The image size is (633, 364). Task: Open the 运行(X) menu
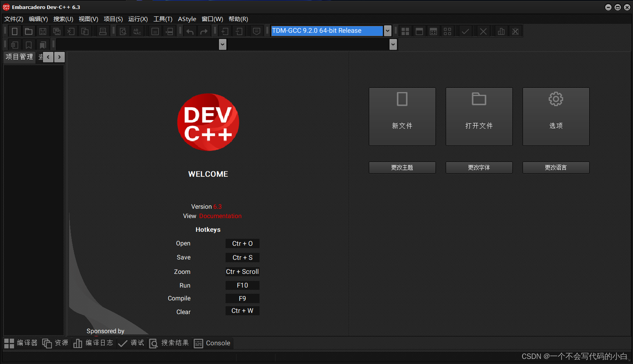coord(138,19)
